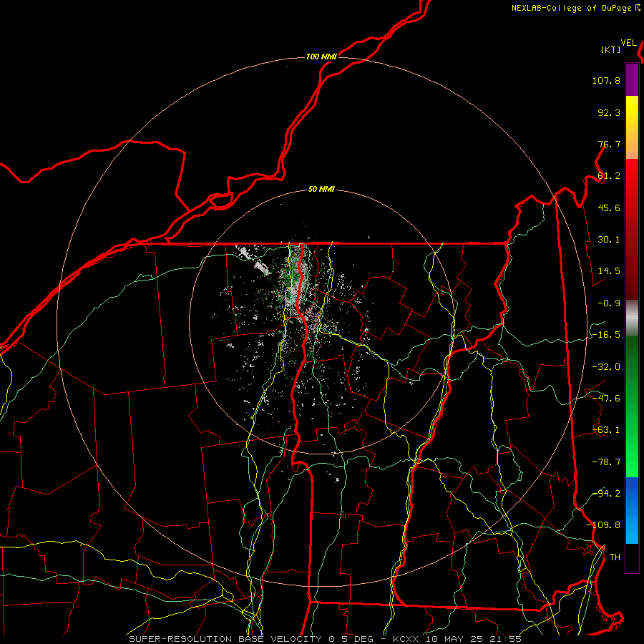The height and width of the screenshot is (644, 644).
Task: Select the -0.9 velocity scale value
Action: pyautogui.click(x=609, y=303)
